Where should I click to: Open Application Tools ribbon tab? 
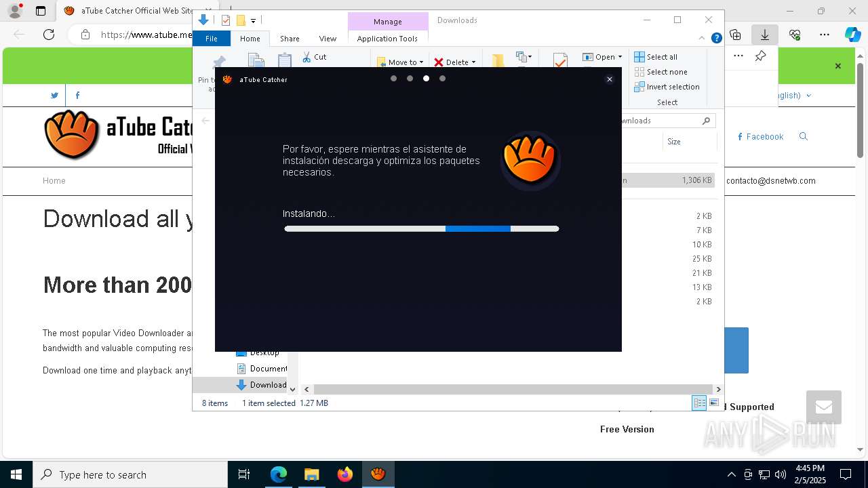tap(387, 39)
